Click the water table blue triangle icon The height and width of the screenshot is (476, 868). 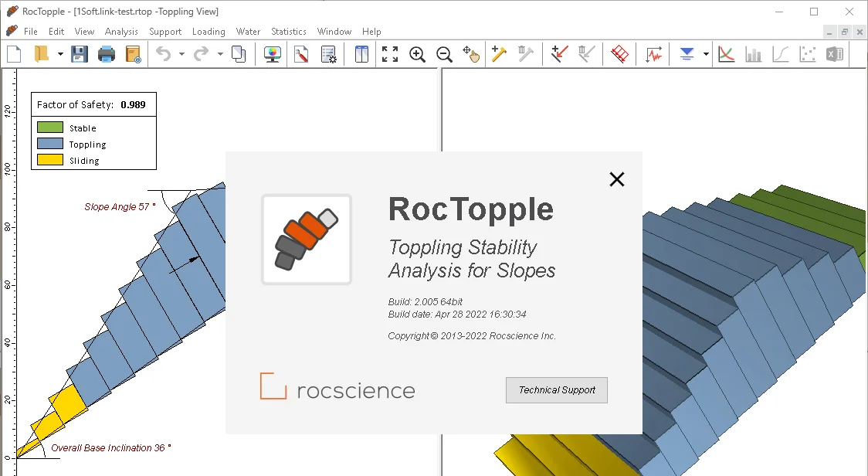(x=687, y=54)
